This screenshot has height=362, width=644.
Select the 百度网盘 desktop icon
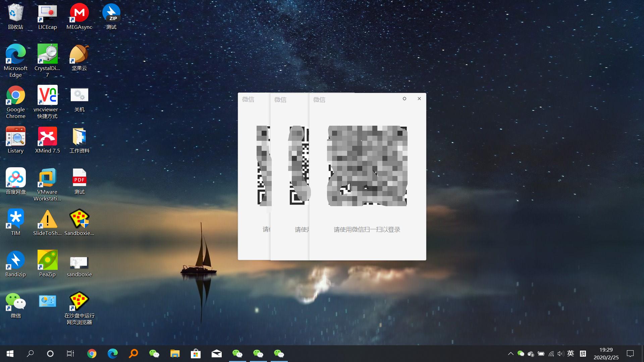point(15,178)
